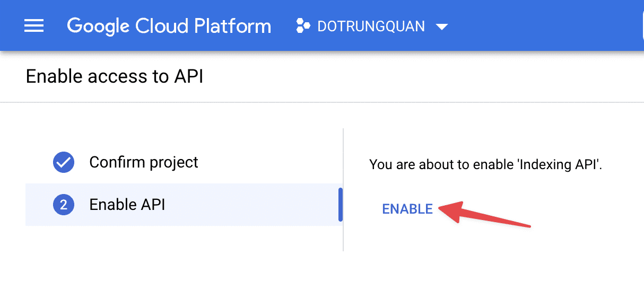Click the blue checkmark step icon

(64, 162)
